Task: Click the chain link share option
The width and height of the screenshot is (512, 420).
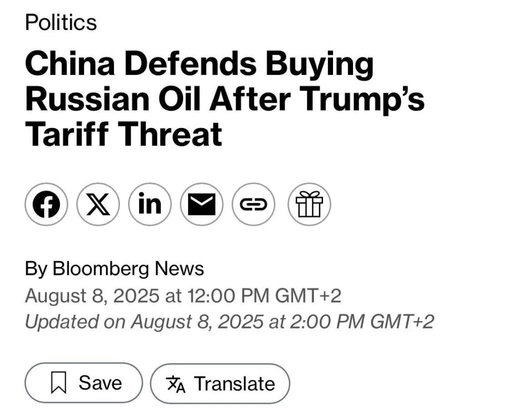Action: [x=253, y=204]
